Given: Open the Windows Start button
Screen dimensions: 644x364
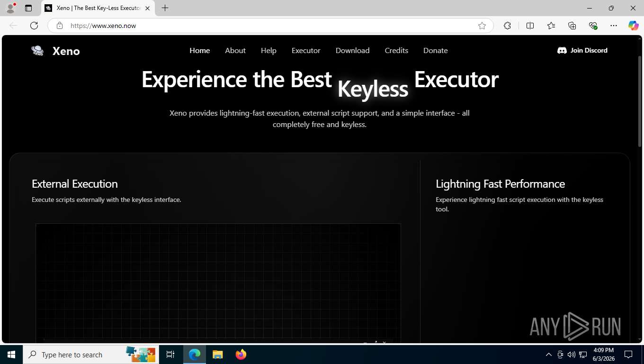Looking at the screenshot, I should (11, 355).
